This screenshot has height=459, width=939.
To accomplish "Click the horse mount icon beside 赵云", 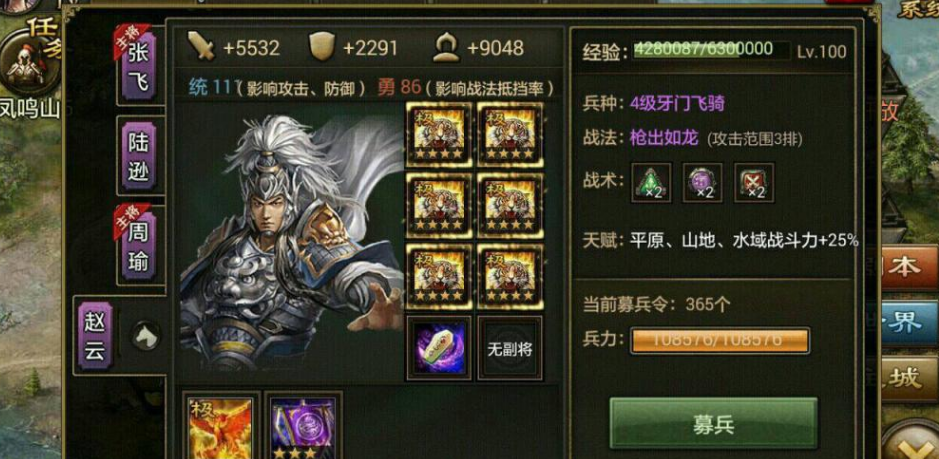I will coord(145,337).
